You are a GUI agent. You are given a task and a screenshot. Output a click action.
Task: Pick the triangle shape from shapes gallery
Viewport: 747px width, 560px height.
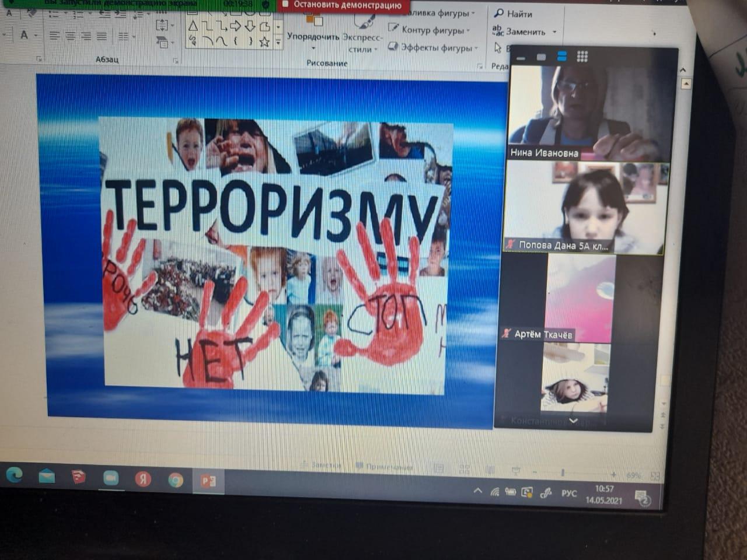[193, 26]
